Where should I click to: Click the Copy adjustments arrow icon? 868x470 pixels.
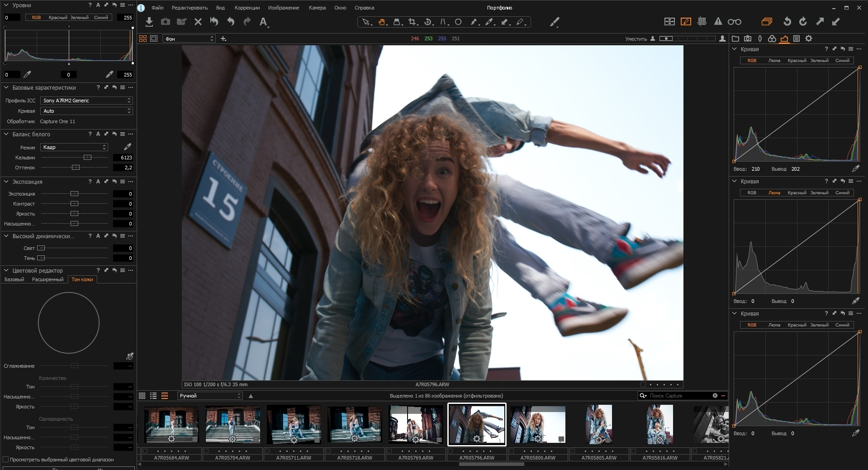pos(820,22)
